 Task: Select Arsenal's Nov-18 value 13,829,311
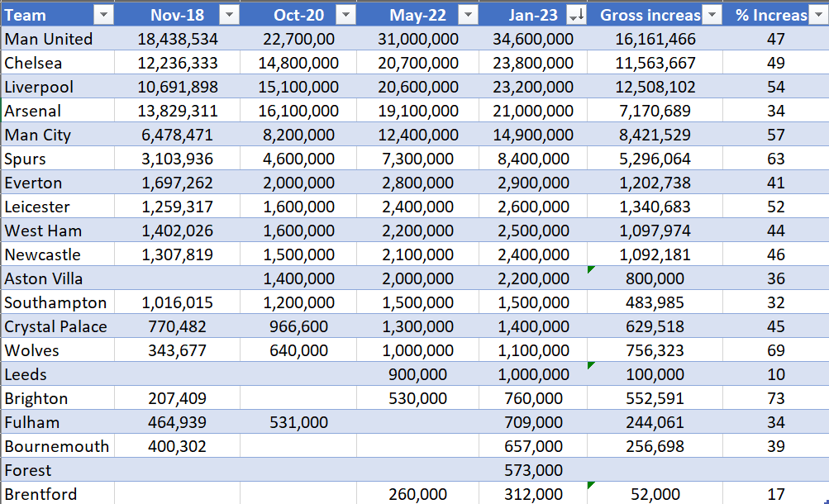(177, 111)
